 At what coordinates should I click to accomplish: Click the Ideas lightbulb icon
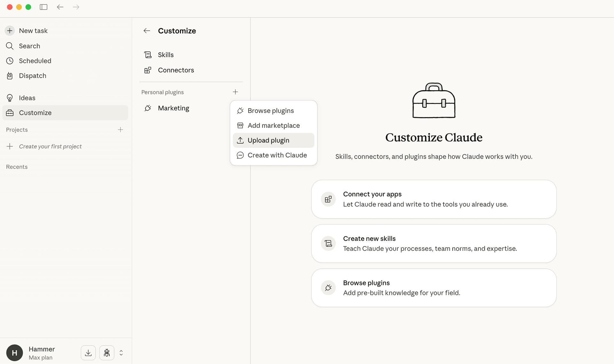click(x=10, y=98)
